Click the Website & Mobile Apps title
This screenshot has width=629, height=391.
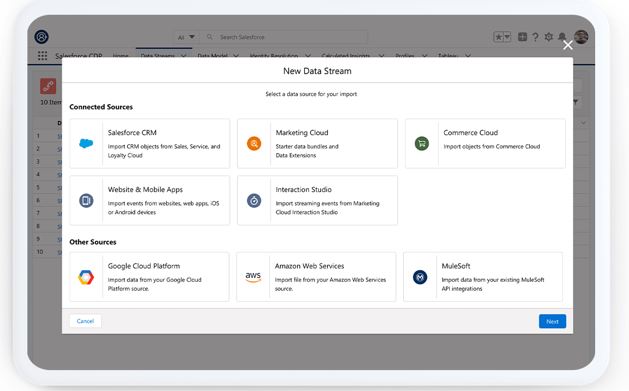click(145, 189)
